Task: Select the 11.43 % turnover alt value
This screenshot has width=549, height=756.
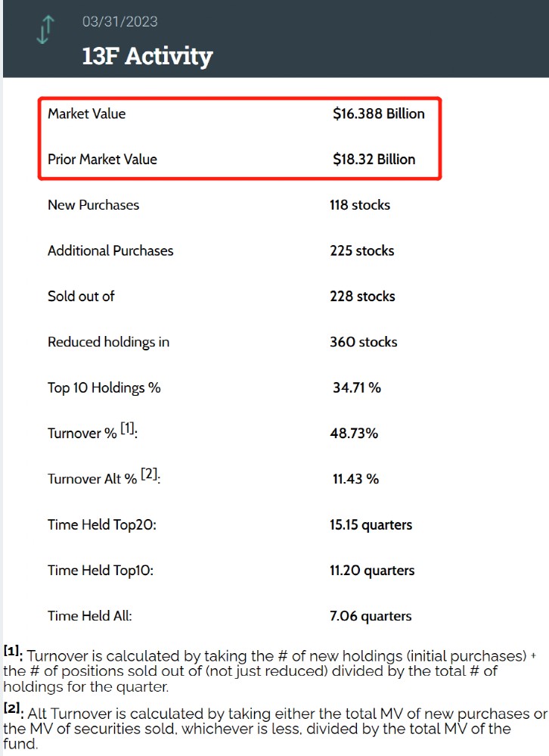Action: point(355,479)
